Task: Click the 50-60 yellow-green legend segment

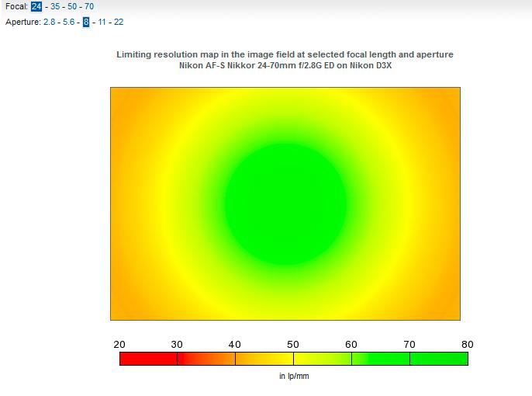Action: (x=323, y=359)
